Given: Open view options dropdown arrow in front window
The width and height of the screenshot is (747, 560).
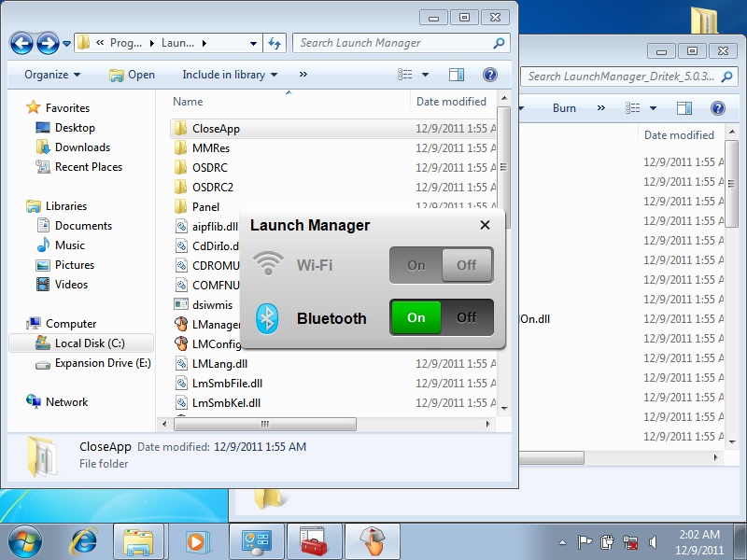Looking at the screenshot, I should (425, 75).
